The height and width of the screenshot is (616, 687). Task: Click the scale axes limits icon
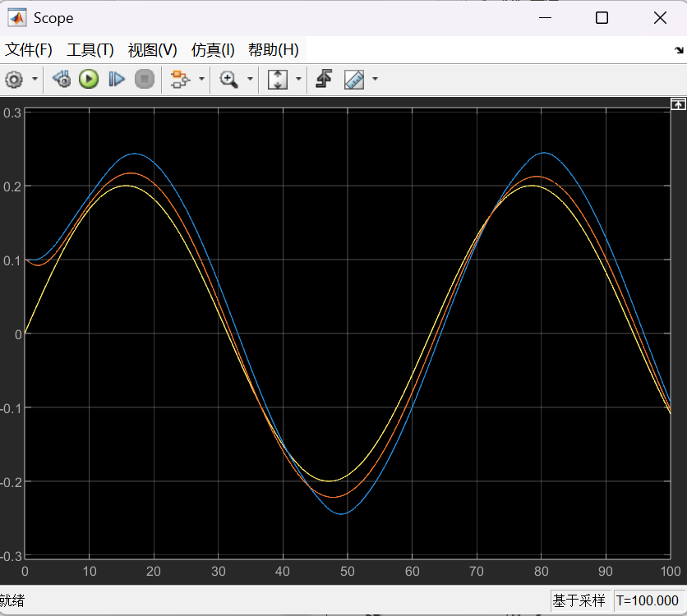[x=278, y=80]
